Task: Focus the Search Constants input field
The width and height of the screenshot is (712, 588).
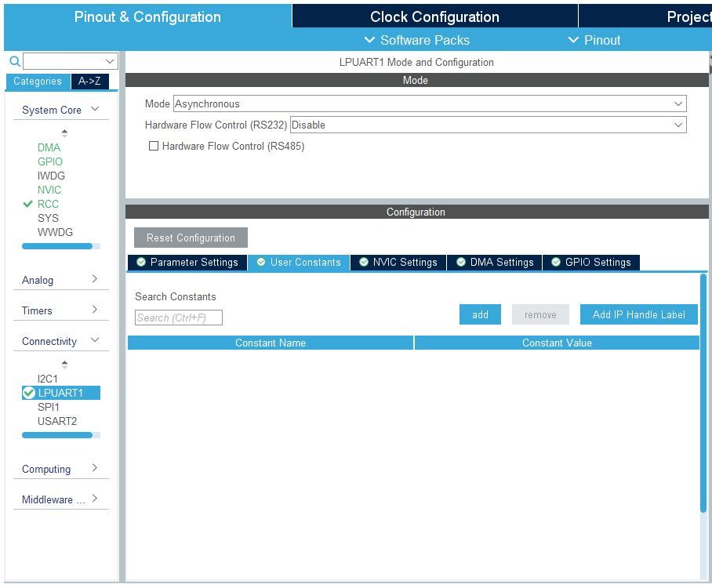Action: point(179,318)
